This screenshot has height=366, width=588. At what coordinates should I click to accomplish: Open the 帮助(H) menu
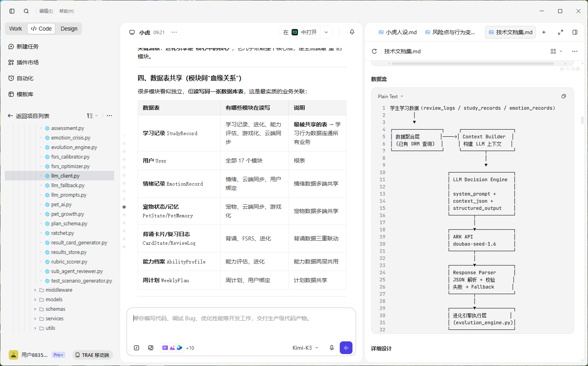point(66,11)
